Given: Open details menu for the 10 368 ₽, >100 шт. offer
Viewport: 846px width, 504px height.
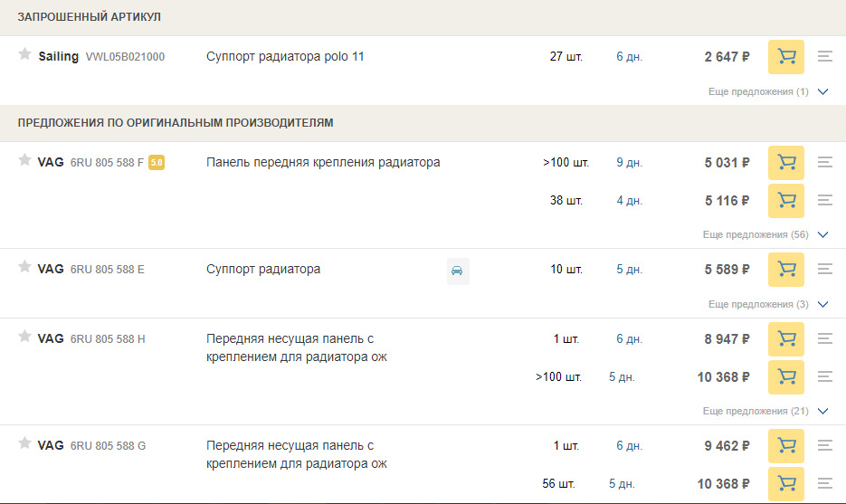Looking at the screenshot, I should pos(824,376).
